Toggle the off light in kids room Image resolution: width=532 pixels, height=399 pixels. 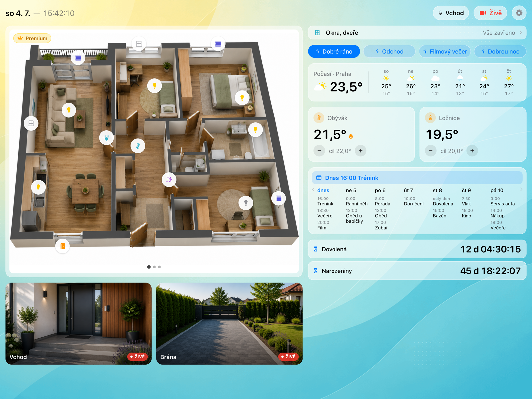246,203
